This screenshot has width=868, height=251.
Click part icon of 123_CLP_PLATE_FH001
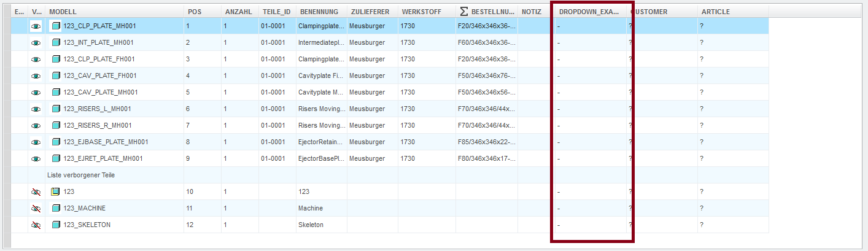[56, 60]
